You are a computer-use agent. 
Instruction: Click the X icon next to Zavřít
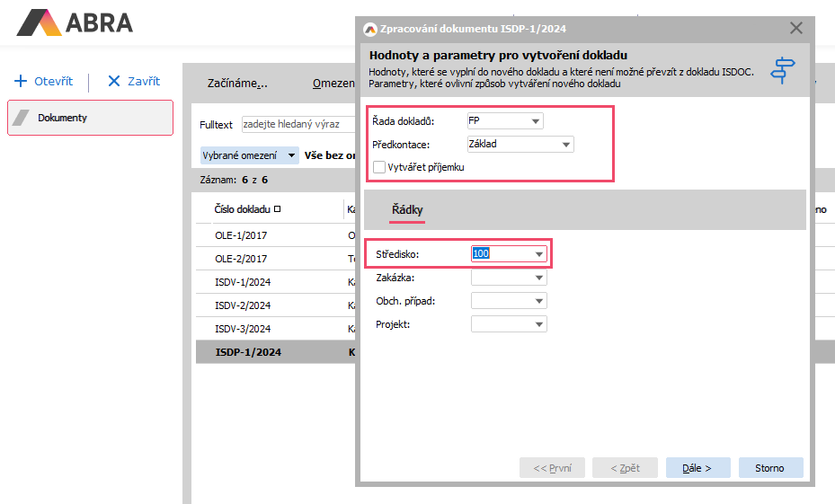coord(114,81)
